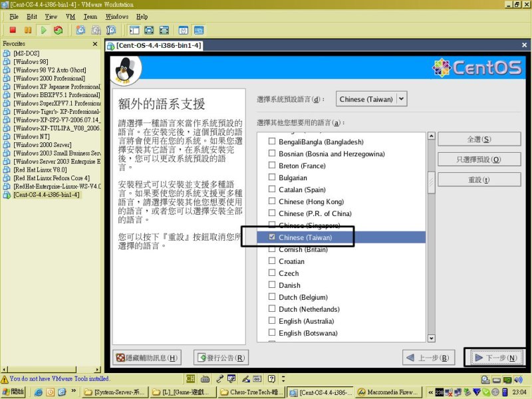Click the Windows Start button

tap(13, 392)
